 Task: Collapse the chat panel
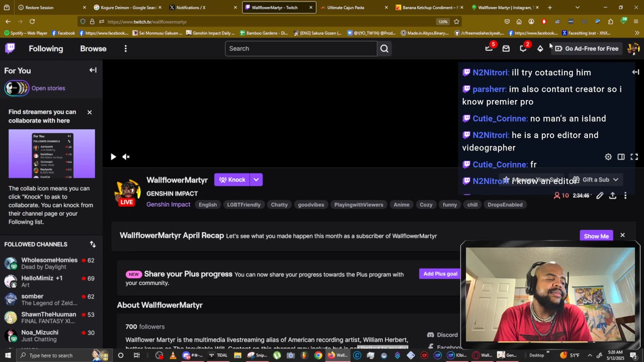click(635, 72)
